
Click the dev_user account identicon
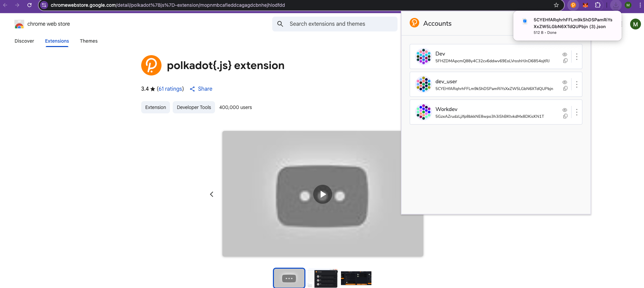click(x=423, y=84)
